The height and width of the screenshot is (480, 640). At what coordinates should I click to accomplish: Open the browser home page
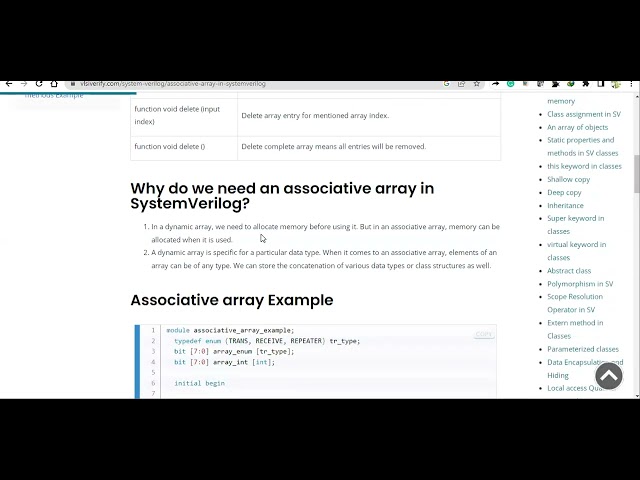54,84
